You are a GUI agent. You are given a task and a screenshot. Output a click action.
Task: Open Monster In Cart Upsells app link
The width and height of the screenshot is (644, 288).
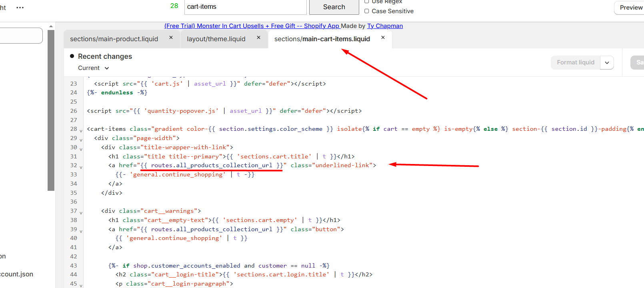click(x=252, y=26)
